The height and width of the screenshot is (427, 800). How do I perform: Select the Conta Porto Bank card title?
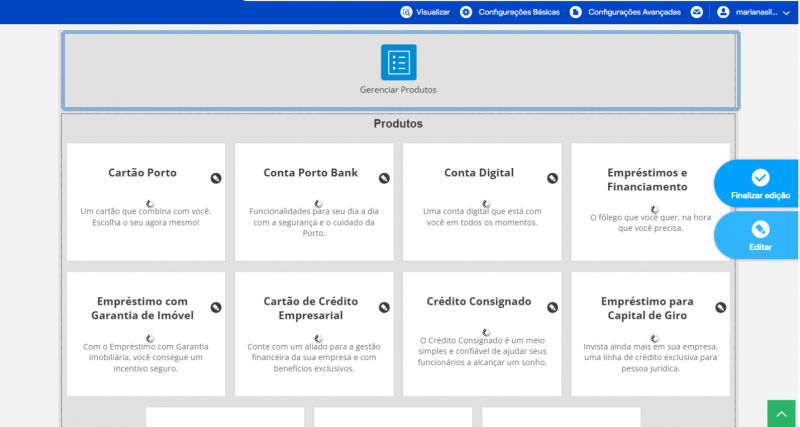coord(311,172)
